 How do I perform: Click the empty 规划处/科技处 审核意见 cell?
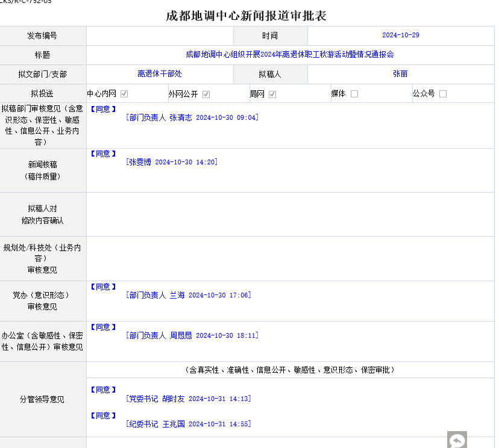pos(290,259)
